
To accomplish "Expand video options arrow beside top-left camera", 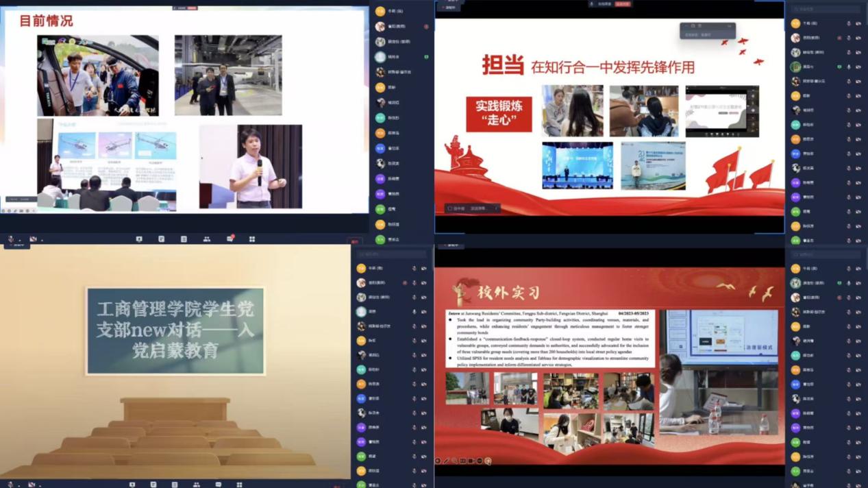I will 42,241.
